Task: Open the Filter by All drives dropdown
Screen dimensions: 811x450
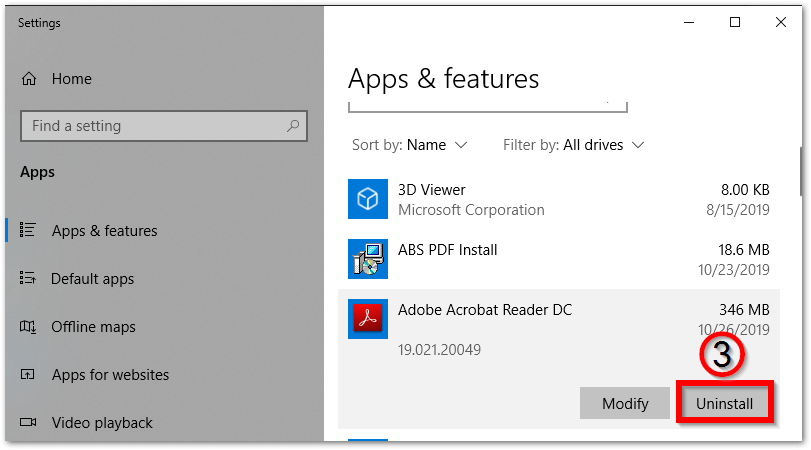Action: coord(574,145)
